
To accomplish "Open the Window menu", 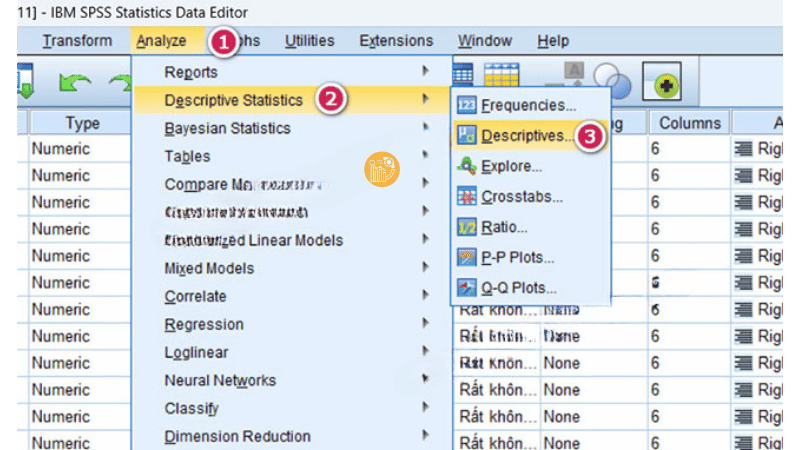I will (485, 41).
